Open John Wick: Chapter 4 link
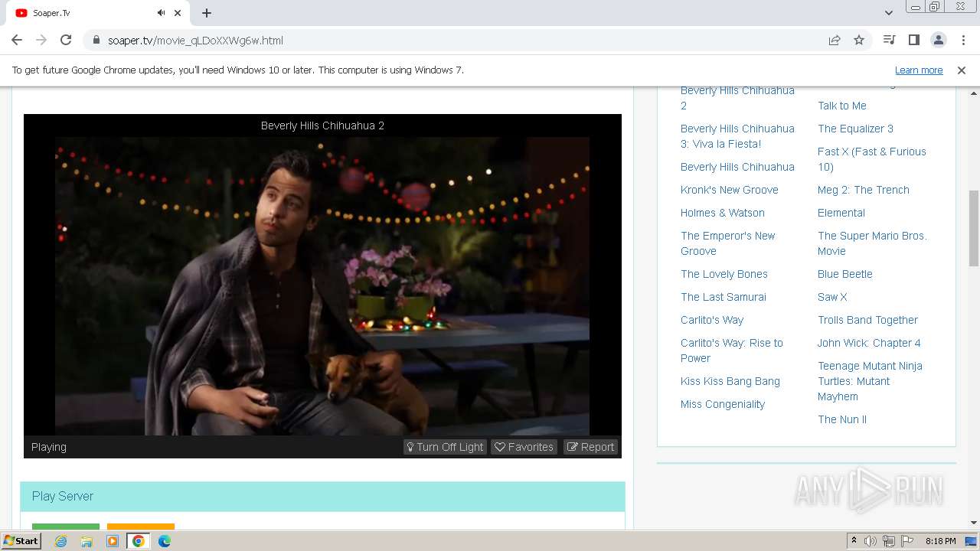The image size is (980, 551). [x=869, y=343]
